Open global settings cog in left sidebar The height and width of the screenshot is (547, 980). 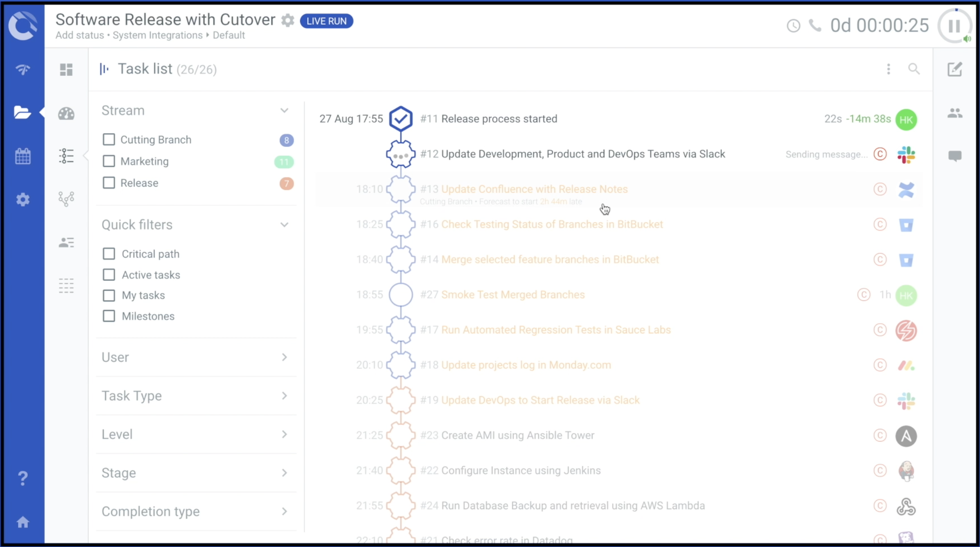click(x=23, y=199)
